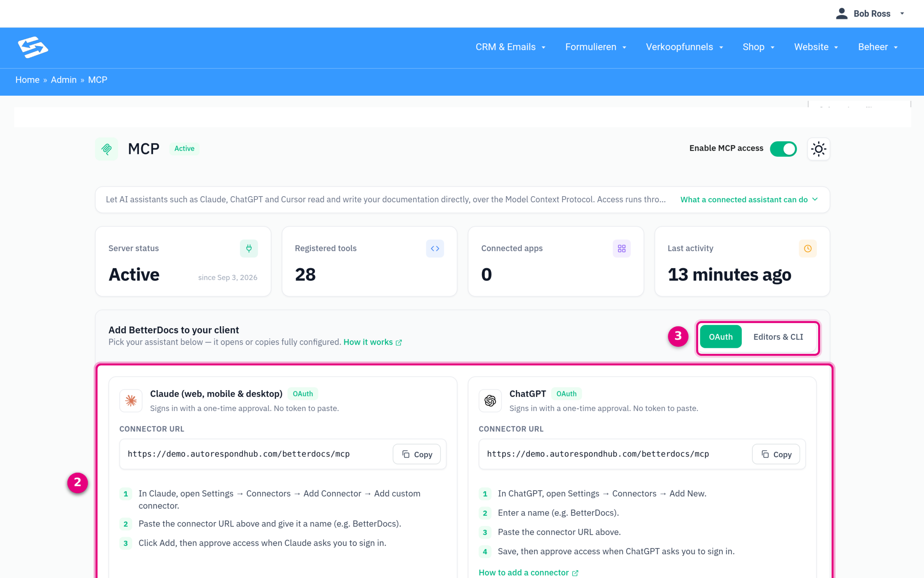924x578 pixels.
Task: Open the Formulieren menu
Action: [x=596, y=47]
